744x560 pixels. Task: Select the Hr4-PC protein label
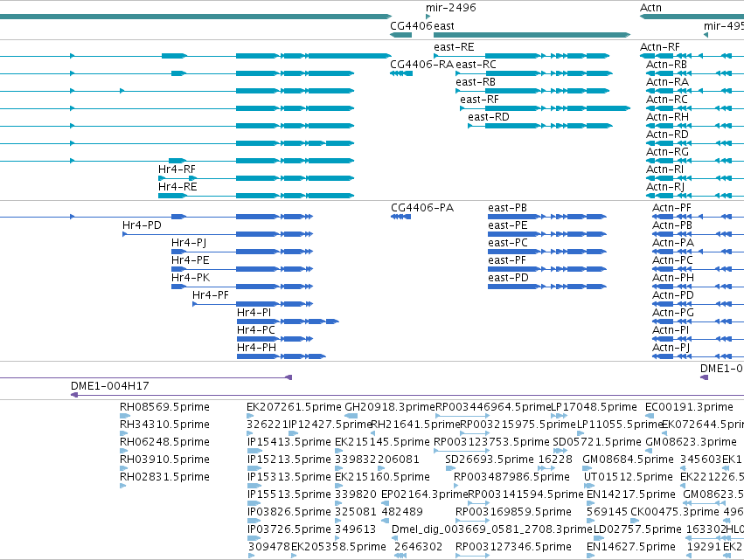pyautogui.click(x=256, y=331)
